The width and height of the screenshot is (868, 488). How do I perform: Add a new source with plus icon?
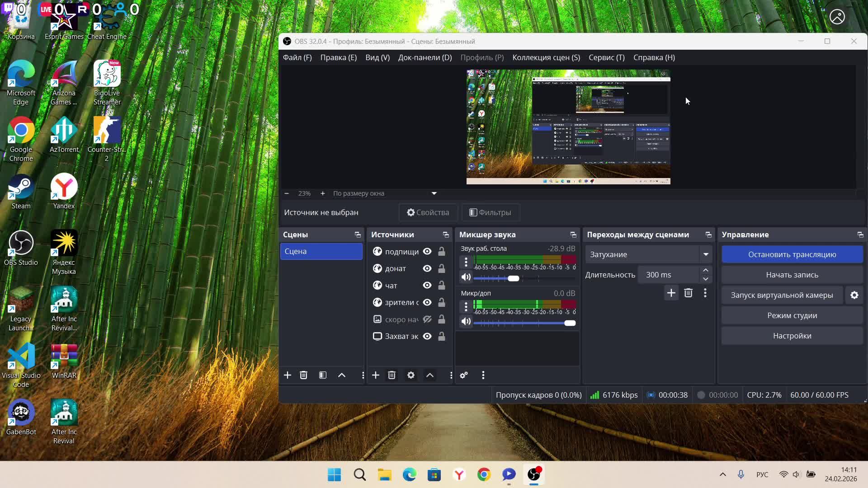(x=375, y=375)
